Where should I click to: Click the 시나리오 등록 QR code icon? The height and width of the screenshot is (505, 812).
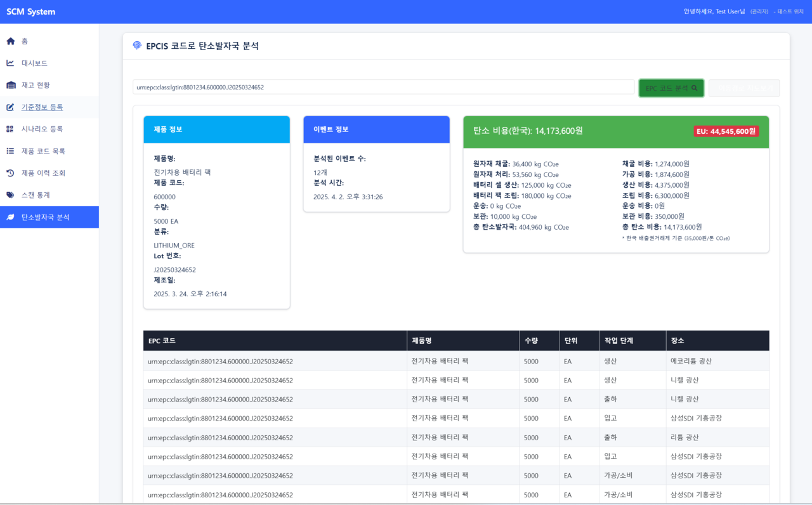pyautogui.click(x=10, y=129)
